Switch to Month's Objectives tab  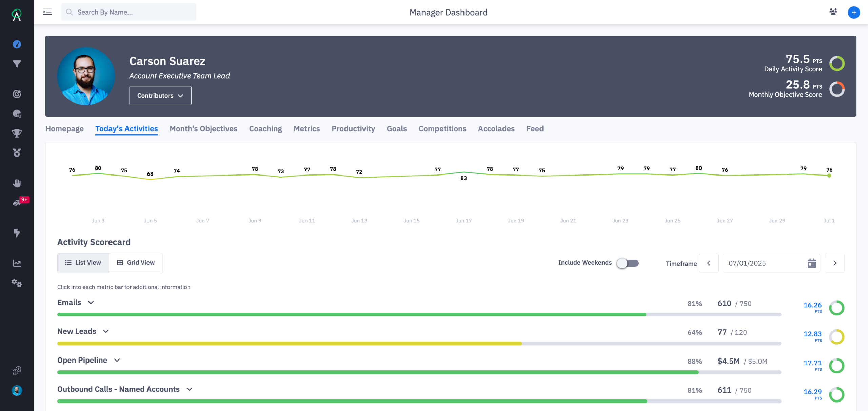point(203,129)
